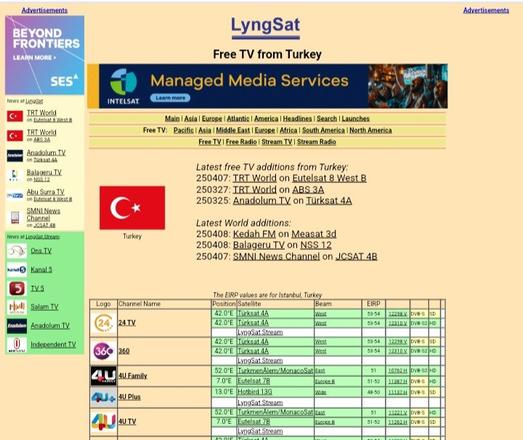Open the 24 TV channel name link

pos(127,323)
